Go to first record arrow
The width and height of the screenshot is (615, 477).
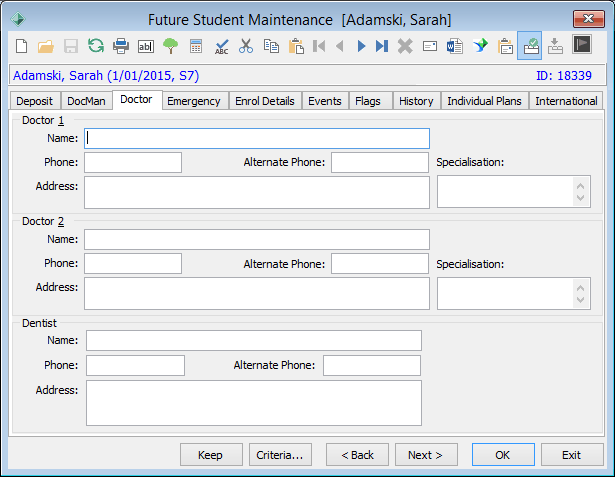(319, 46)
